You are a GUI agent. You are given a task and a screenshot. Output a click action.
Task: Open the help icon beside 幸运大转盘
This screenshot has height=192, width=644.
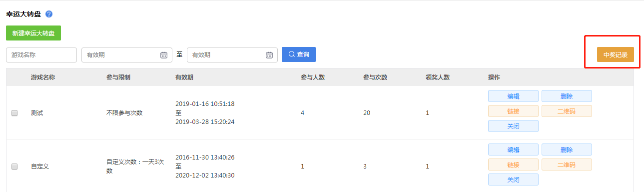(49, 14)
